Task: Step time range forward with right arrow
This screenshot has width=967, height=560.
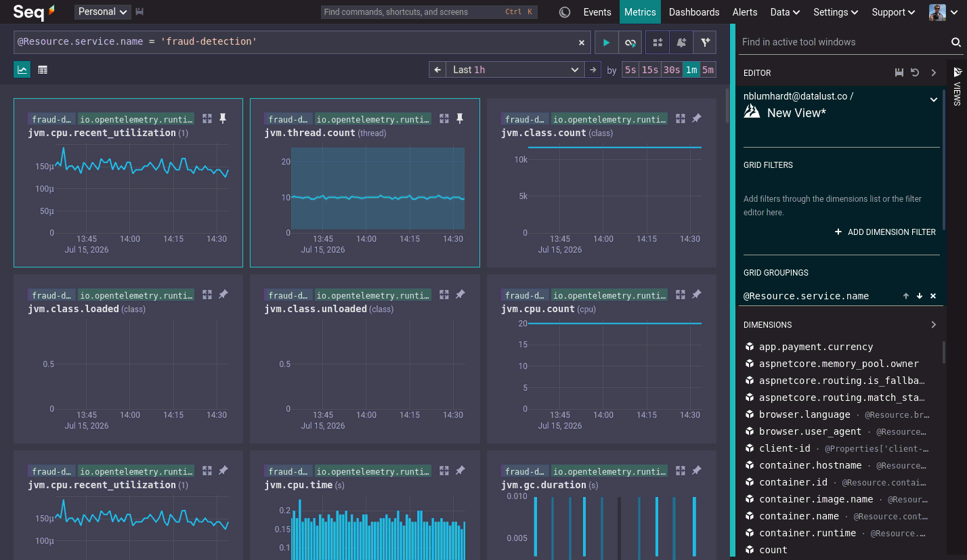Action: click(593, 70)
